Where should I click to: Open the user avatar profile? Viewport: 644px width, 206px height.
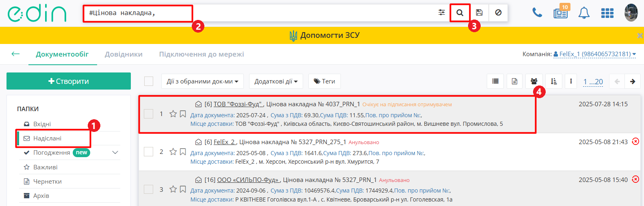point(631,13)
